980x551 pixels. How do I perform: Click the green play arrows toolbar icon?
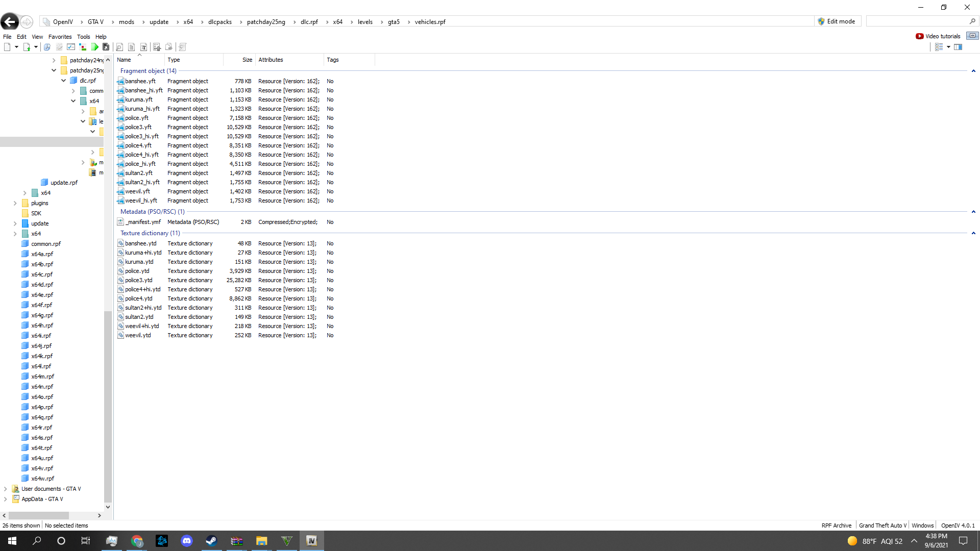[95, 47]
